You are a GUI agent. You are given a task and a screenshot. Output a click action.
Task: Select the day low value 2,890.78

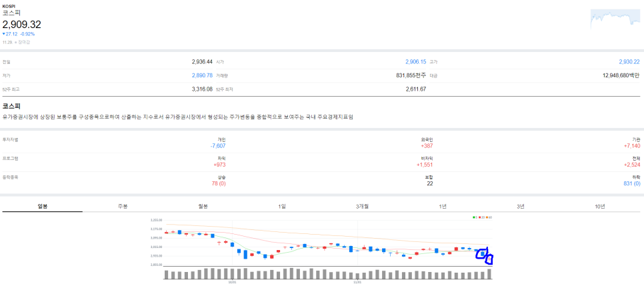(x=202, y=75)
